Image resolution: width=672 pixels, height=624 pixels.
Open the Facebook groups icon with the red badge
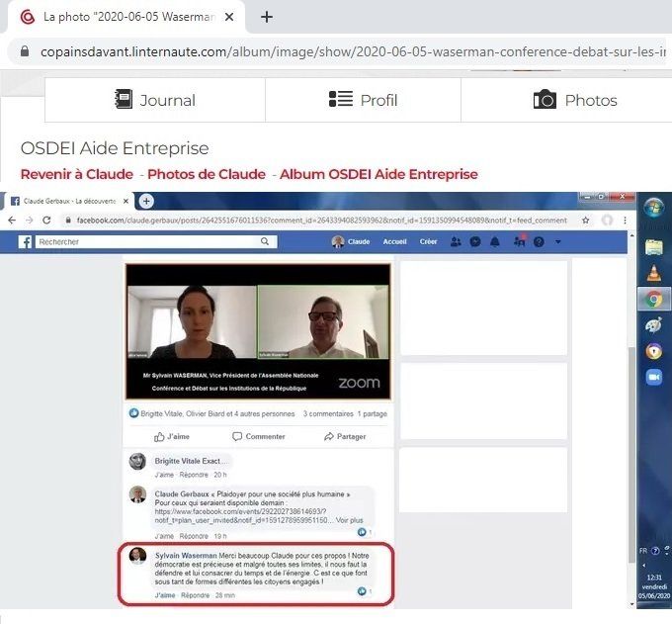click(520, 241)
